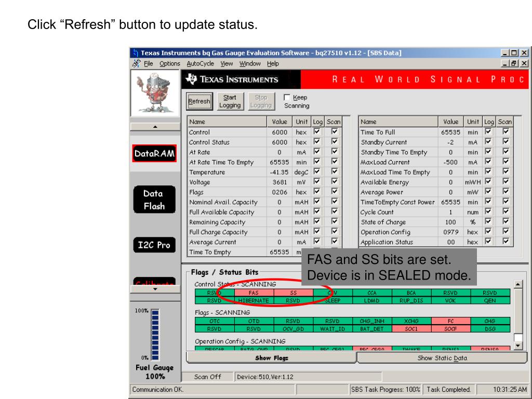Click the CHG_INH flag bit
The height and width of the screenshot is (399, 532).
[372, 321]
